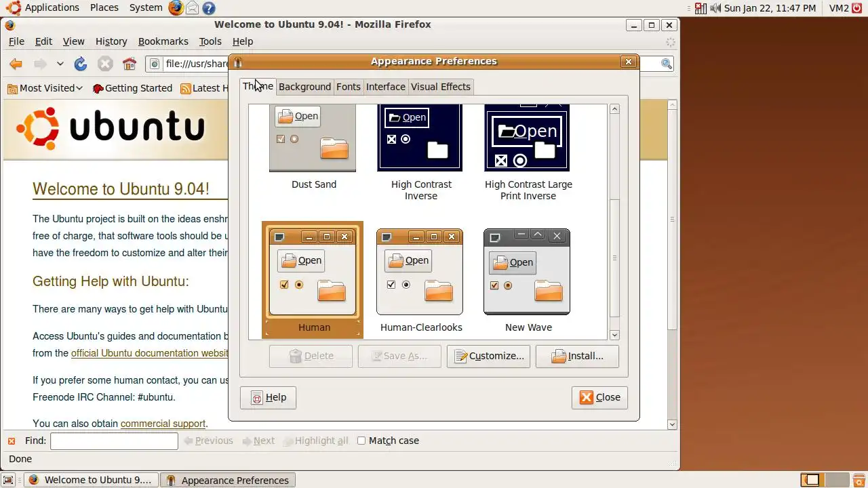Viewport: 868px width, 488px height.
Task: Open Firefox View menu
Action: [74, 41]
